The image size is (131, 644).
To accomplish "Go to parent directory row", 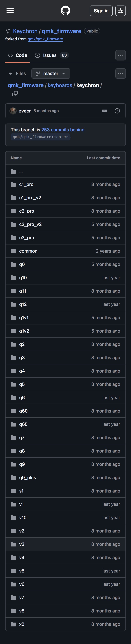I will (x=21, y=171).
